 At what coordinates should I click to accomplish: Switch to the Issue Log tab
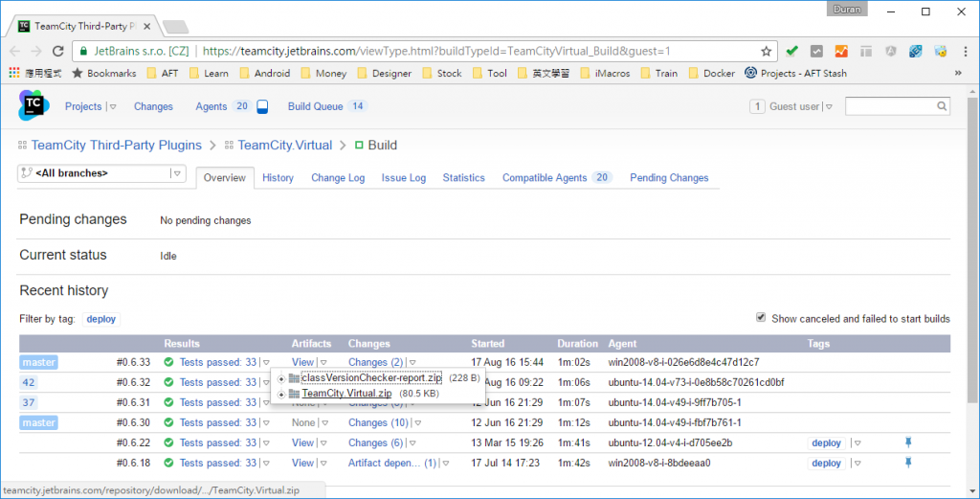tap(404, 177)
